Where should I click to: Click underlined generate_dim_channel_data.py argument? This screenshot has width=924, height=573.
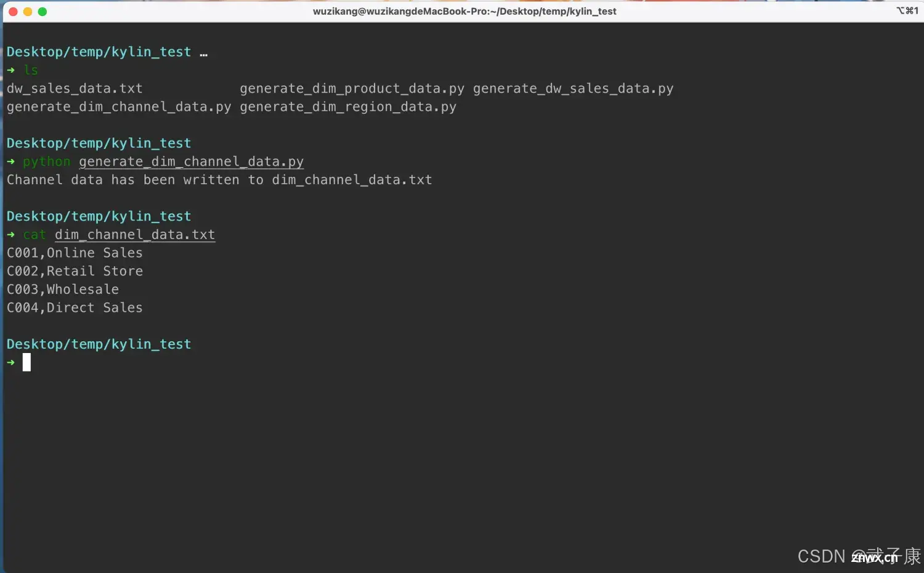click(192, 162)
